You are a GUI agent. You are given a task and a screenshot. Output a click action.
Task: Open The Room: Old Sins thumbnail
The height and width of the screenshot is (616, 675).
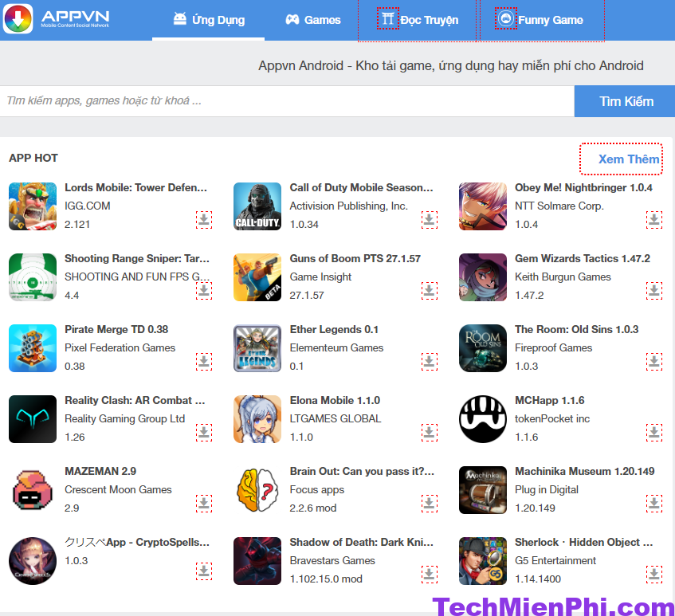(x=483, y=348)
